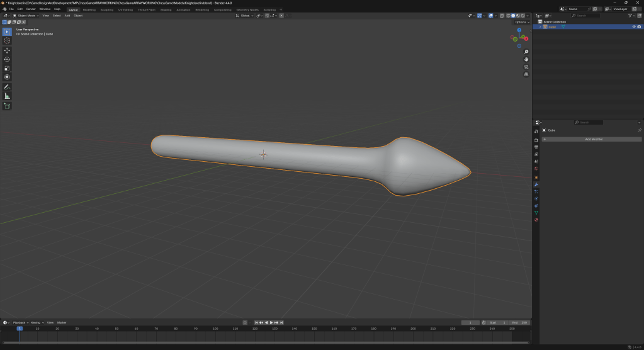Hide the Cube in the outliner viewport
This screenshot has height=350, width=644.
pyautogui.click(x=633, y=27)
